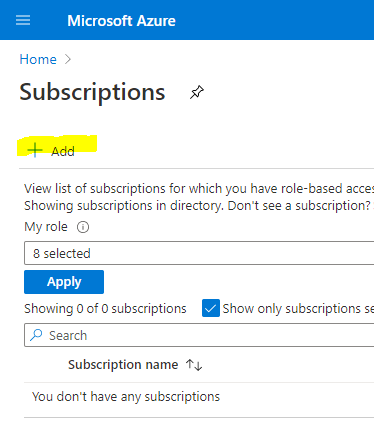Click the Show only subscriptions label text
This screenshot has height=427, width=374.
point(298,309)
